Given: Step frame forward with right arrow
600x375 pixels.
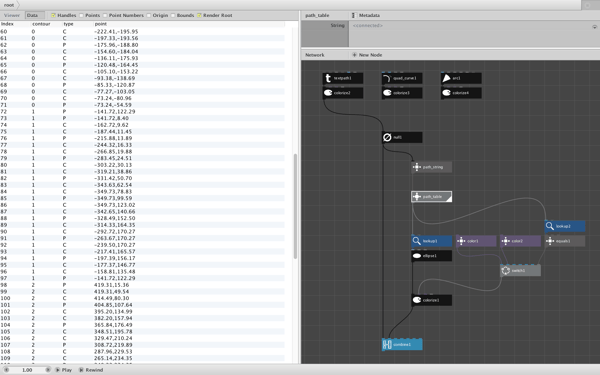Looking at the screenshot, I should pyautogui.click(x=48, y=370).
